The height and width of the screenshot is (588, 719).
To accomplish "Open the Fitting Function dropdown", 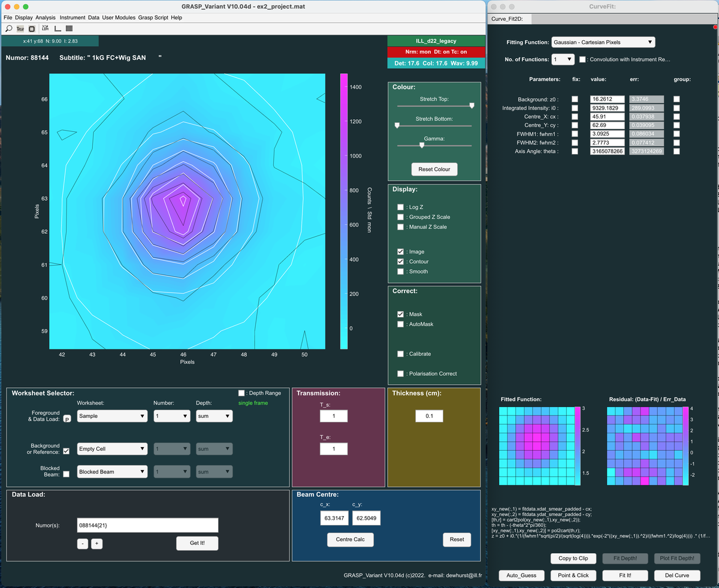I will tap(603, 42).
